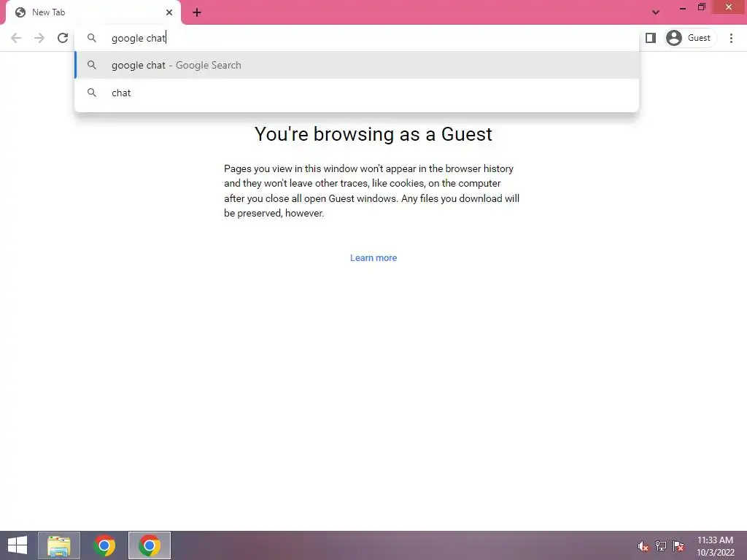The height and width of the screenshot is (560, 747).
Task: Follow the Learn more link
Action: pyautogui.click(x=373, y=258)
